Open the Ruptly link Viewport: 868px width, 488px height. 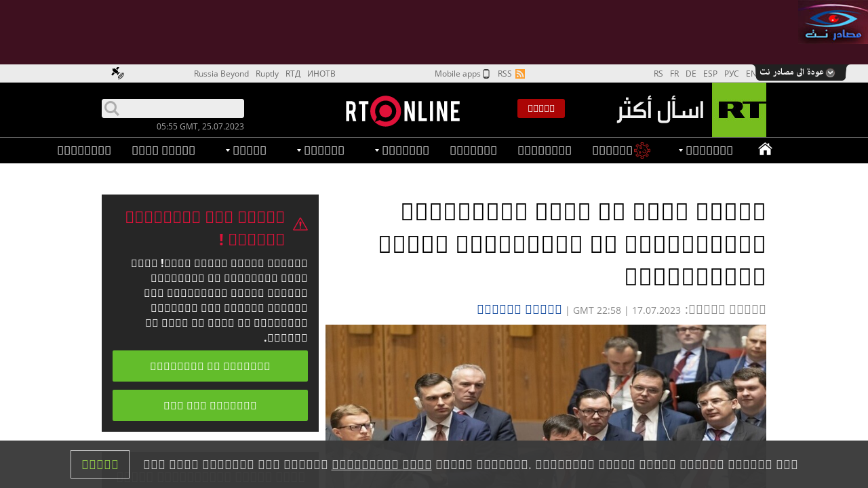pos(267,74)
